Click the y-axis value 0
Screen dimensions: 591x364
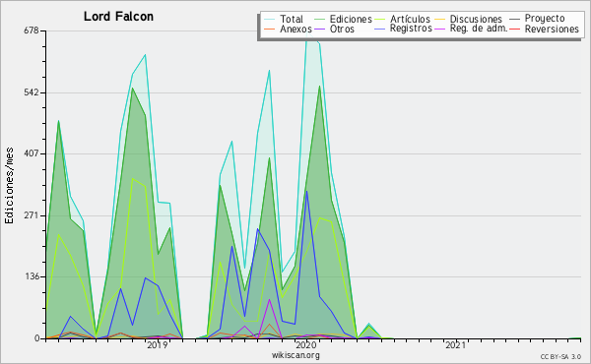(37, 338)
